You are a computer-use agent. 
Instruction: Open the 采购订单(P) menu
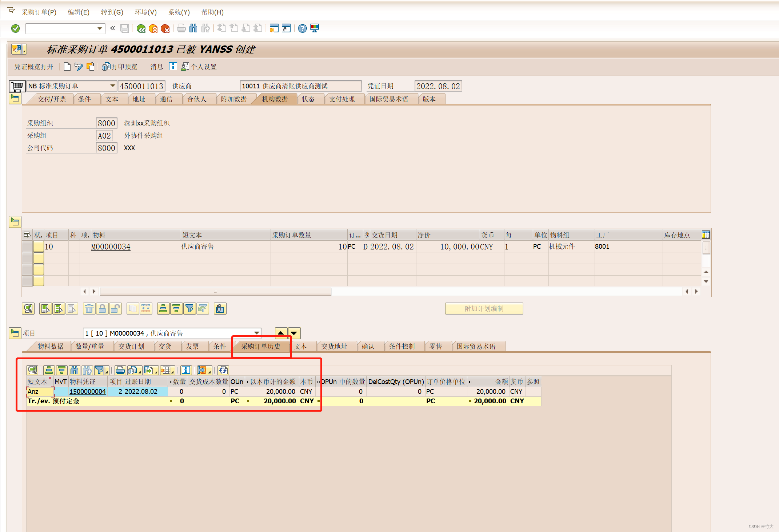(x=39, y=12)
